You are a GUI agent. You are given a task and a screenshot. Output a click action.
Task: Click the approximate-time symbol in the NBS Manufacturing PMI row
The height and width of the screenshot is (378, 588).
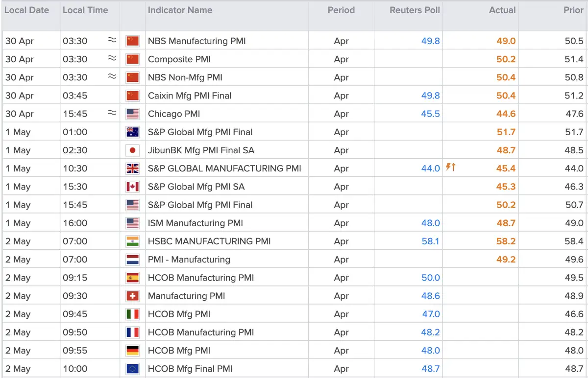pyautogui.click(x=112, y=41)
